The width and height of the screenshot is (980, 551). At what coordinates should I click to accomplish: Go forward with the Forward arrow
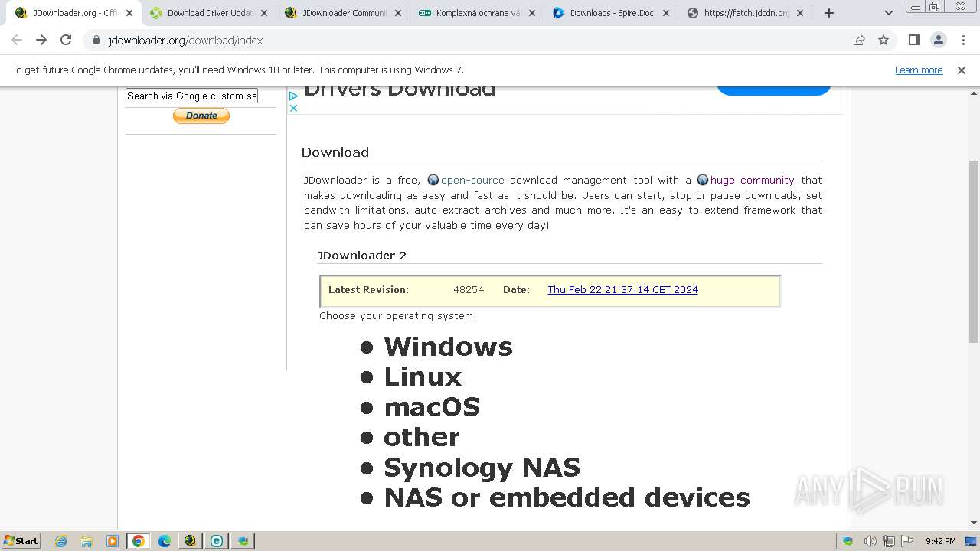[x=41, y=40]
